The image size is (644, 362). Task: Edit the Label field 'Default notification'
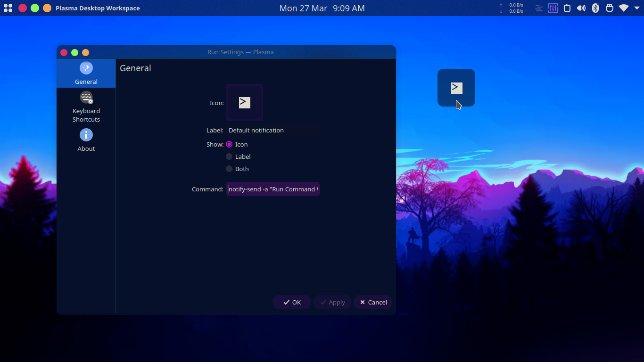coord(273,130)
